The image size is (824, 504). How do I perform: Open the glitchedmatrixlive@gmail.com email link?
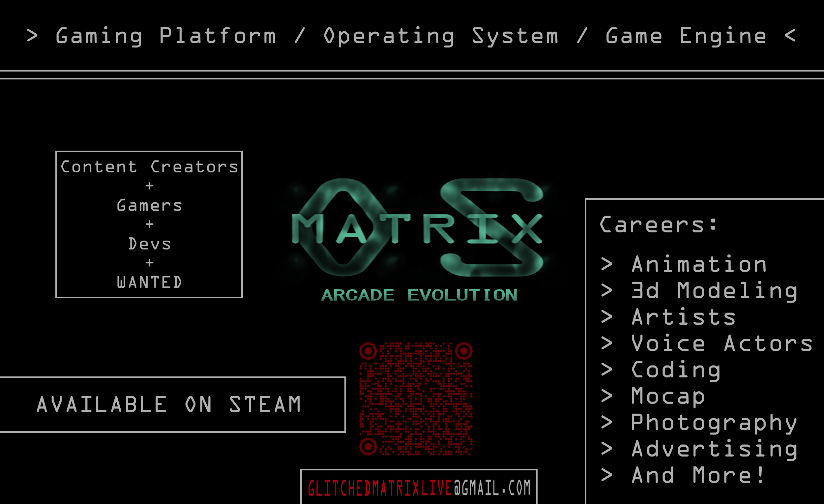click(419, 488)
